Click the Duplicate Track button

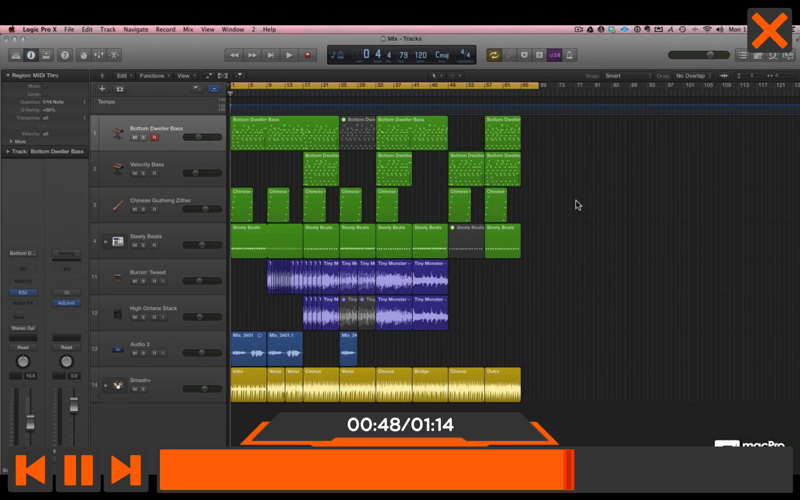point(119,89)
